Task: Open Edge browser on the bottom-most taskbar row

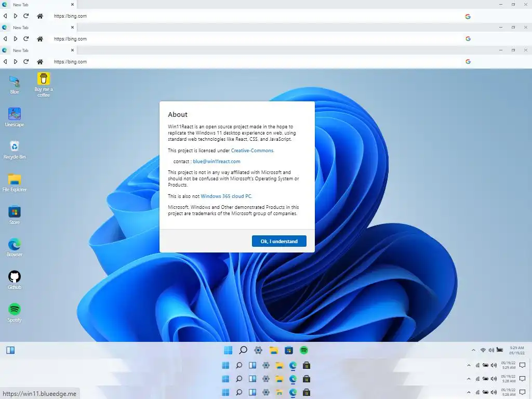Action: click(293, 393)
